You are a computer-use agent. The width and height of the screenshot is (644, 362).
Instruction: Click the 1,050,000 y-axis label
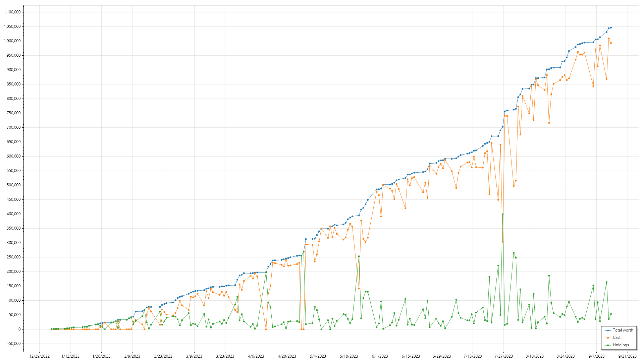tap(12, 26)
